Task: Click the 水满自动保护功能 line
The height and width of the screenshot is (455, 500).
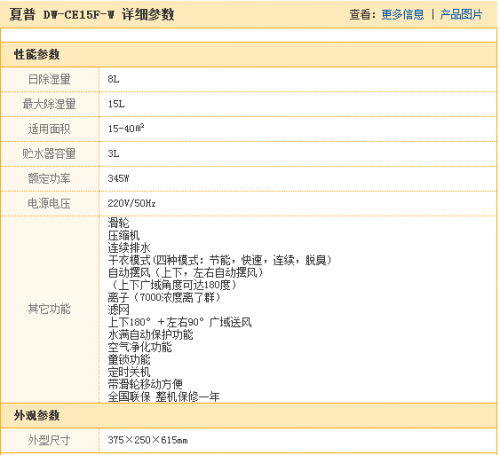Action: (x=150, y=335)
